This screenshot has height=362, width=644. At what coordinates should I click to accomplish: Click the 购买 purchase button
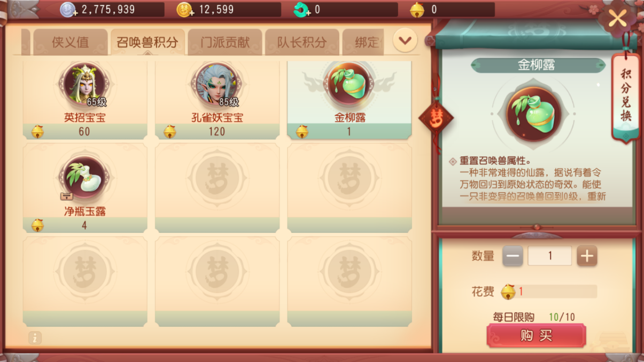pos(536,336)
